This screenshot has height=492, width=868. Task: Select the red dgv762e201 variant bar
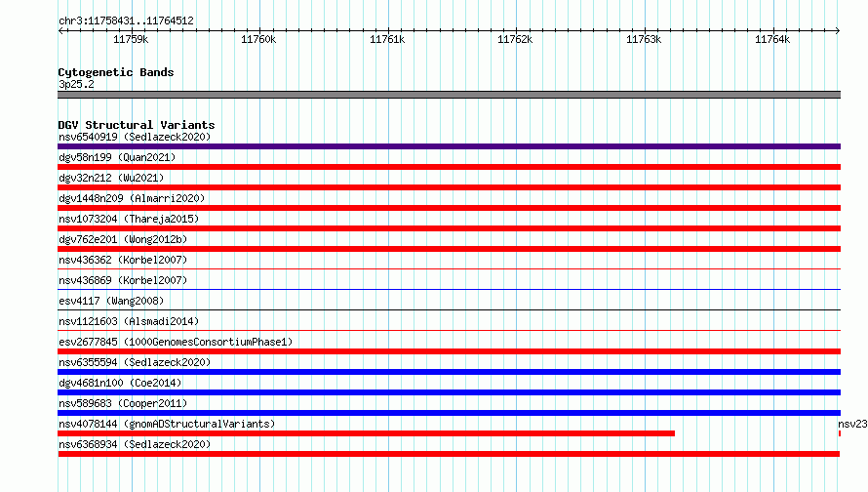point(449,249)
